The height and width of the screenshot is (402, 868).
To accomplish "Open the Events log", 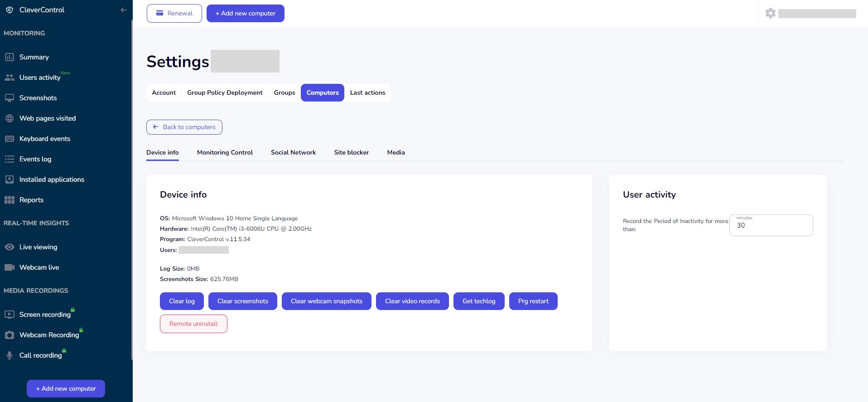I will (x=35, y=159).
